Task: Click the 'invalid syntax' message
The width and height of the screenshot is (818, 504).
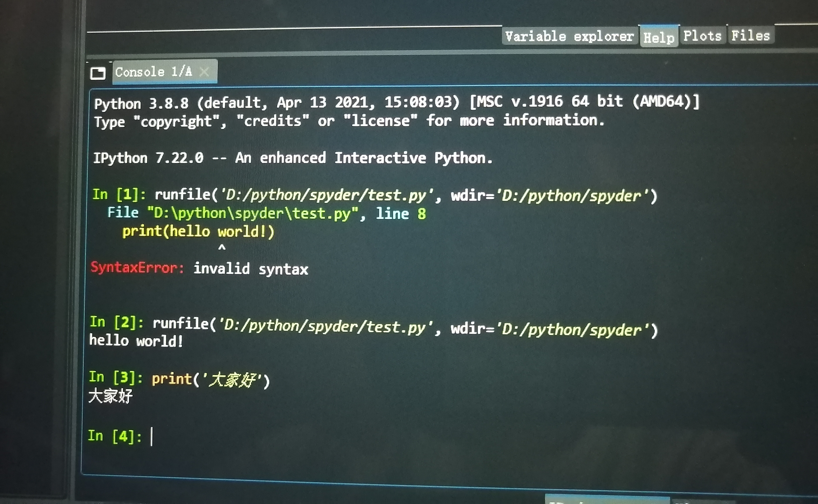Action: pyautogui.click(x=251, y=269)
